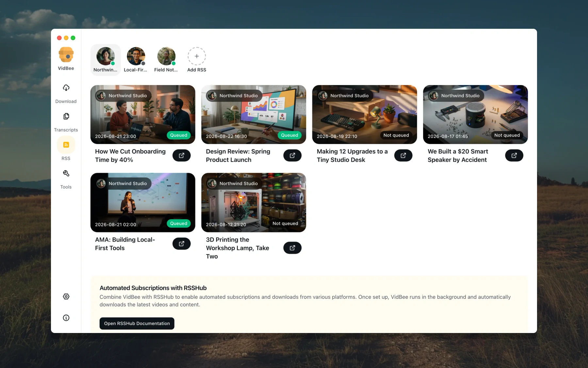This screenshot has width=588, height=368.
Task: Select the Local-First feed avatar
Action: 136,56
